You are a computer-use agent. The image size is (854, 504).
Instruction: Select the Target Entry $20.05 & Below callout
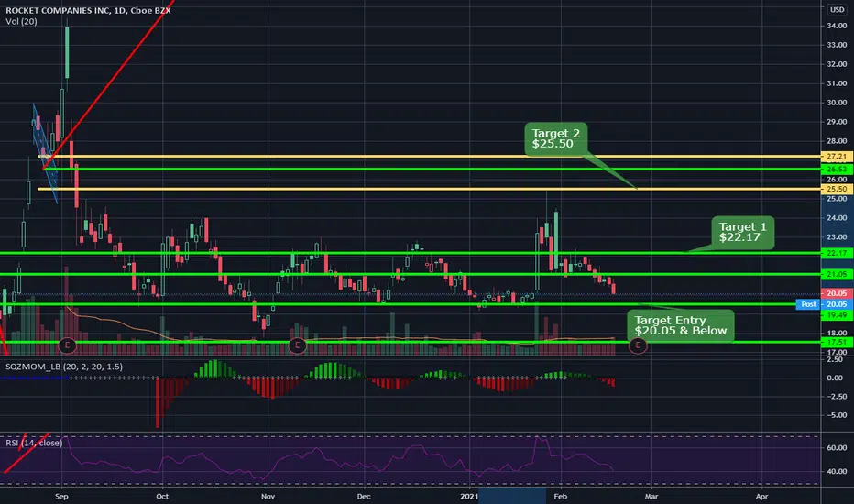[680, 326]
